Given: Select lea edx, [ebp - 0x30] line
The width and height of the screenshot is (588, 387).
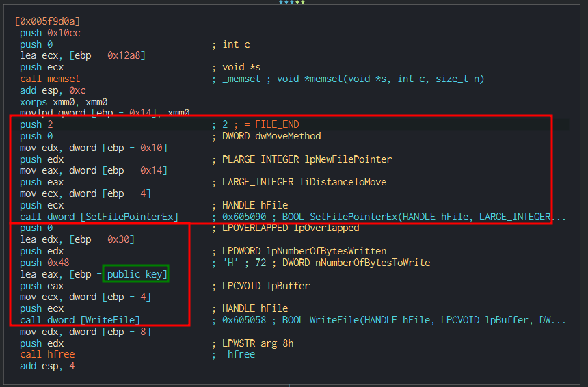Looking at the screenshot, I should [x=77, y=239].
